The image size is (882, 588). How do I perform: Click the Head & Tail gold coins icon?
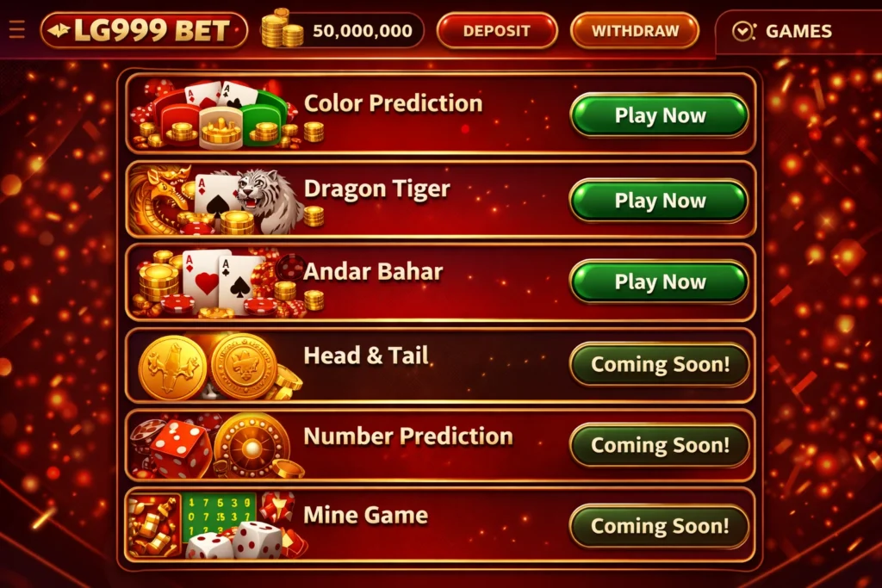click(216, 367)
